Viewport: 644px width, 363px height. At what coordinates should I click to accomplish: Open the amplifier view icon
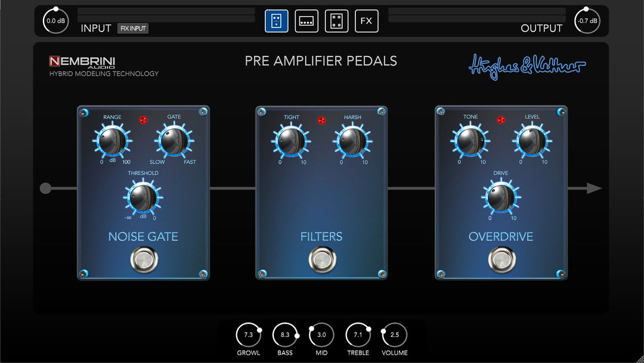click(x=306, y=20)
